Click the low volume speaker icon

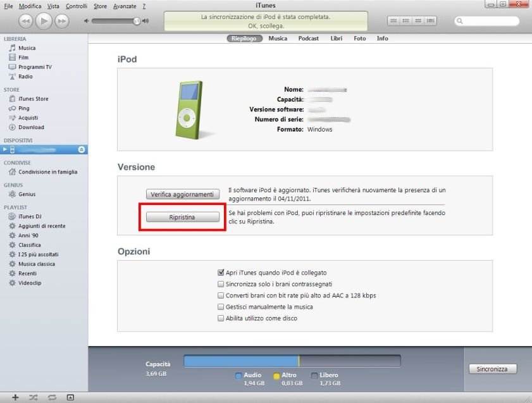[x=87, y=21]
